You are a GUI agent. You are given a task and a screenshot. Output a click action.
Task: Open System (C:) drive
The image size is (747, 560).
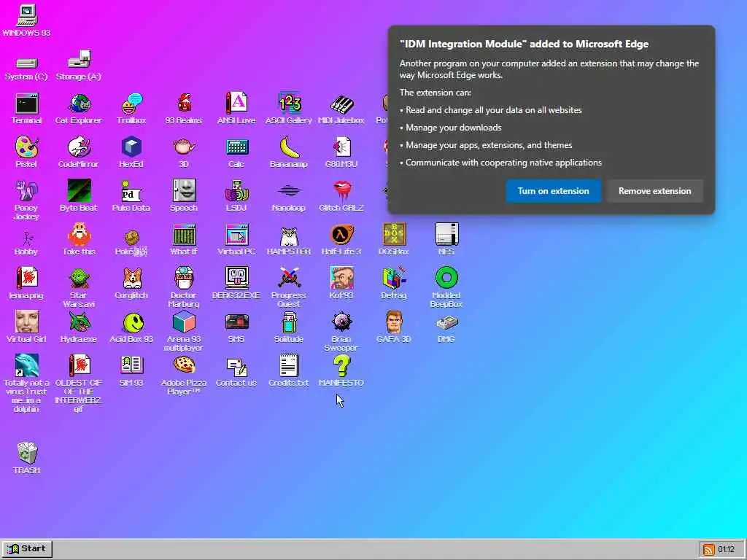point(26,63)
